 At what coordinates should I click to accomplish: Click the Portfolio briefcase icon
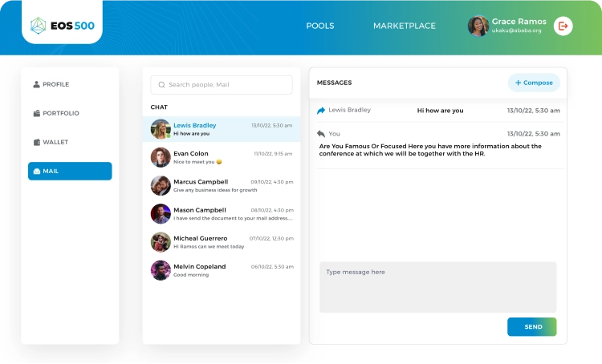37,113
